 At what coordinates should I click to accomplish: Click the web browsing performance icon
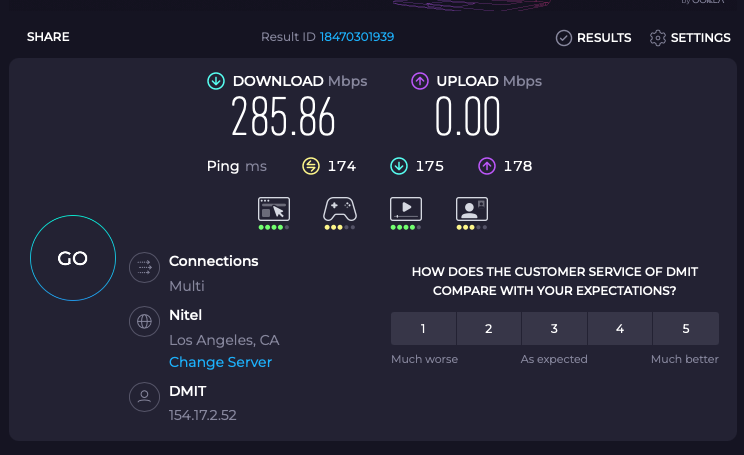(x=274, y=209)
